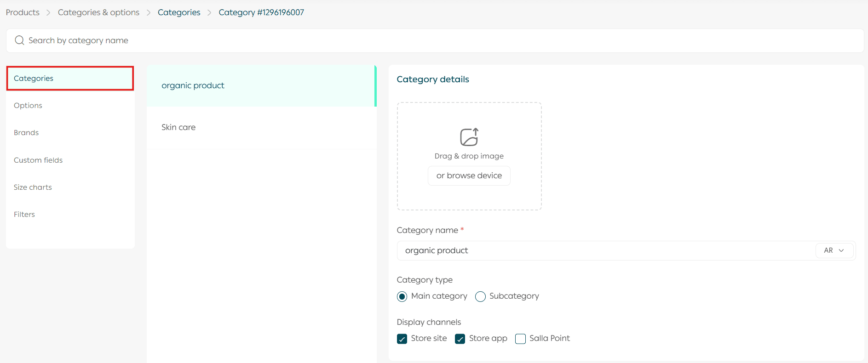Open the Filters section

(x=24, y=214)
